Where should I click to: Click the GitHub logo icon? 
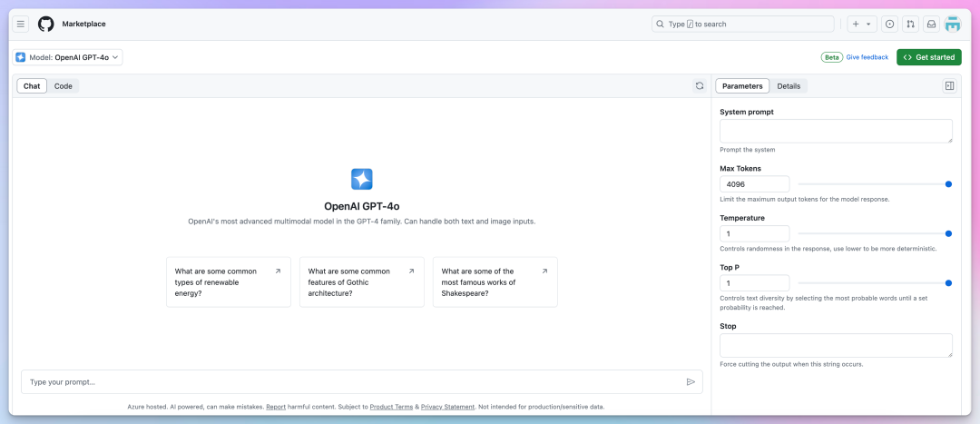click(x=46, y=25)
